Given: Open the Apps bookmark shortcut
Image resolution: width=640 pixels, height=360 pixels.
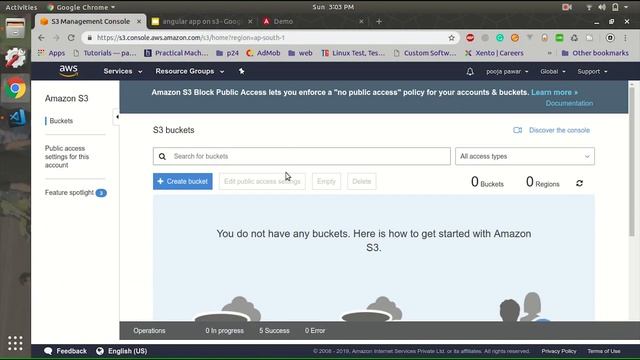Looking at the screenshot, I should click(51, 53).
